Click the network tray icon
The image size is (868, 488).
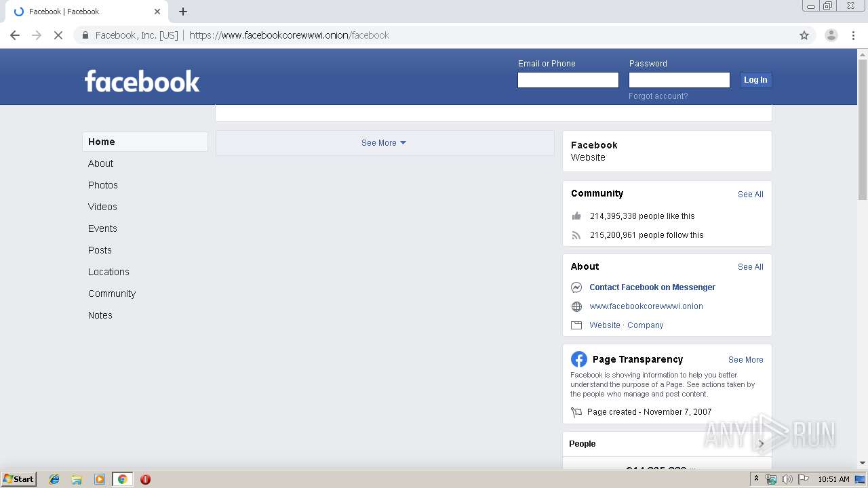tap(771, 479)
